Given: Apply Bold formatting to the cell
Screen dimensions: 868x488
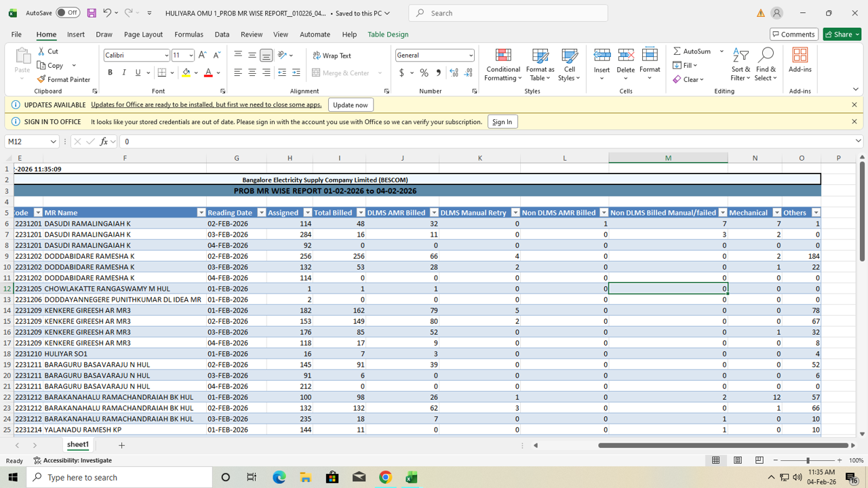Looking at the screenshot, I should [110, 73].
